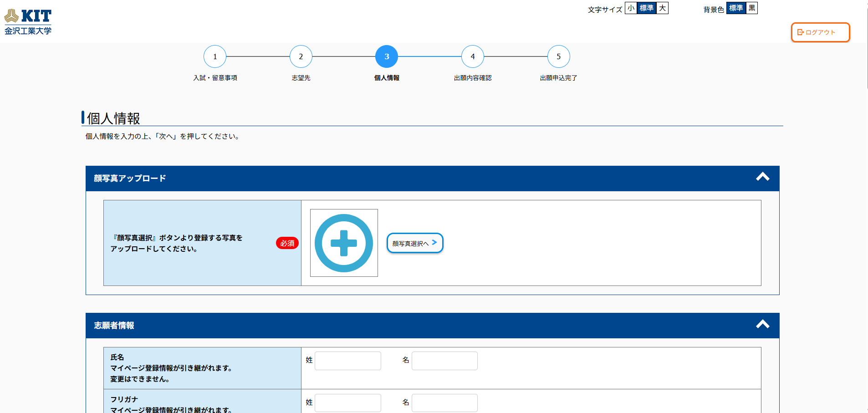Click step 4 circle 出願内容確認
Screen dimensions: 868x413
point(473,57)
